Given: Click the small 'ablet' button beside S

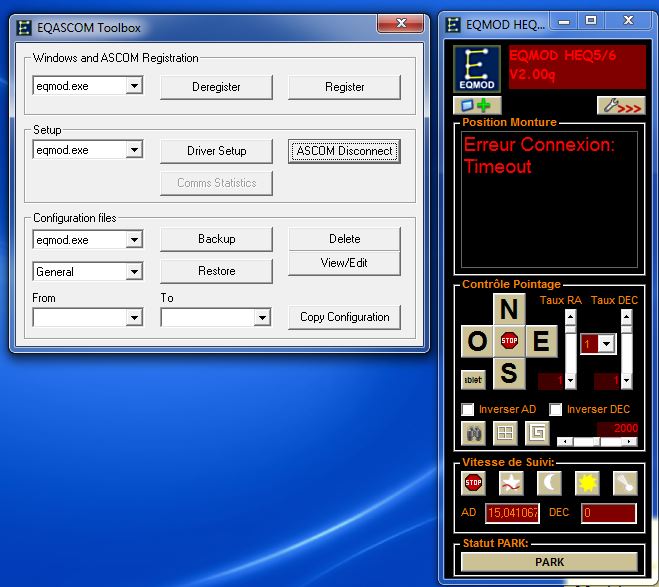Looking at the screenshot, I should [x=473, y=380].
